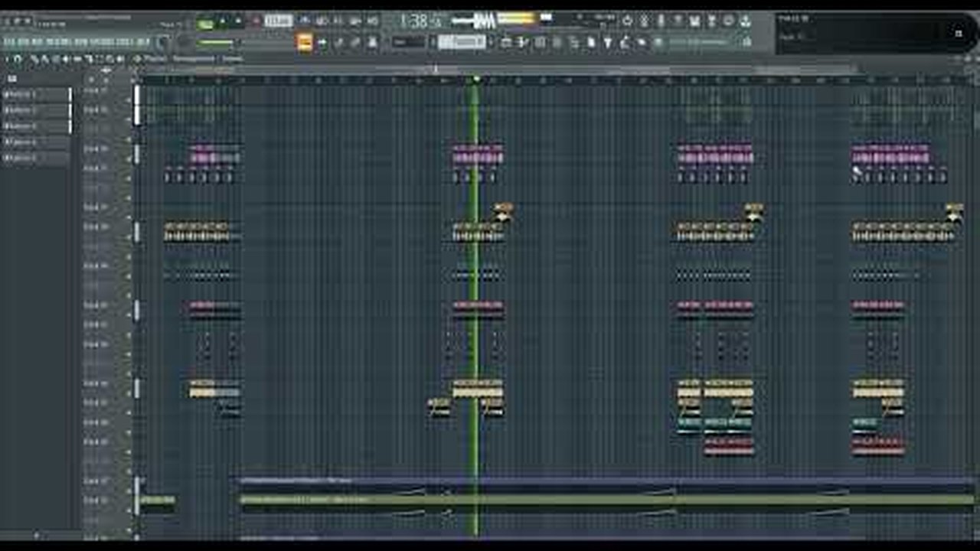Adjust the green master volume slider

(216, 42)
